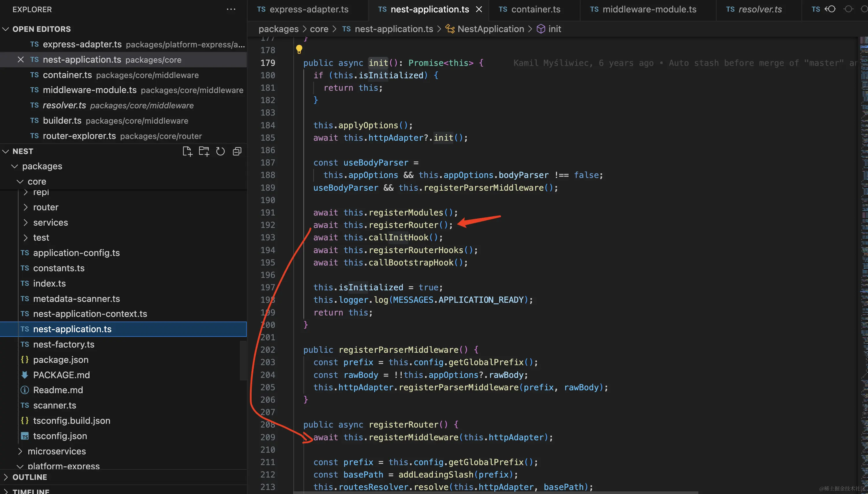
Task: Collapse the packages folder
Action: 14,166
